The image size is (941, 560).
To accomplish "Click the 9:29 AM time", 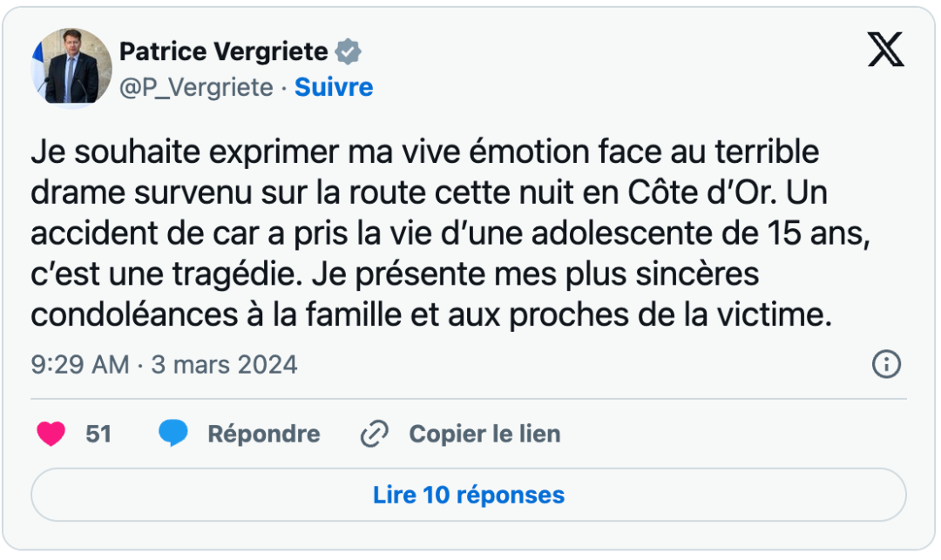I will 80,364.
